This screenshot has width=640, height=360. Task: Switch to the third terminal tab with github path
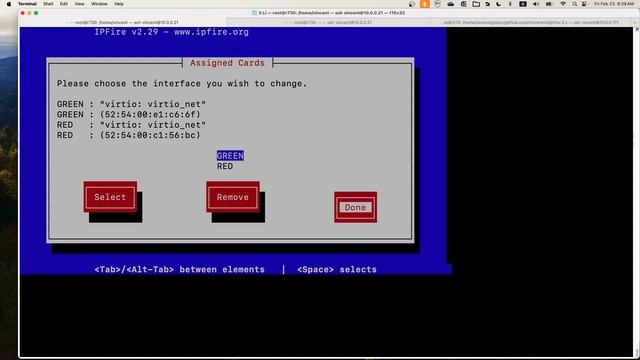pos(531,22)
